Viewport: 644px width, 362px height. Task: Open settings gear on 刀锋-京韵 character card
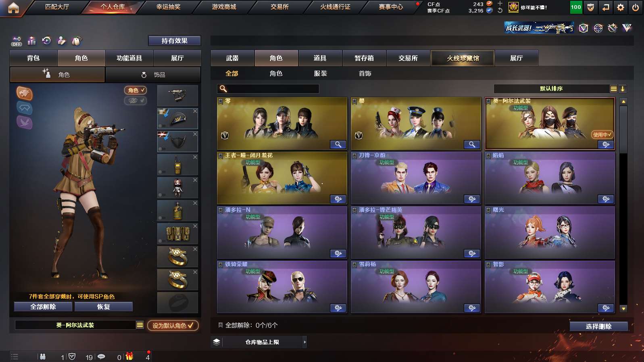pyautogui.click(x=472, y=199)
